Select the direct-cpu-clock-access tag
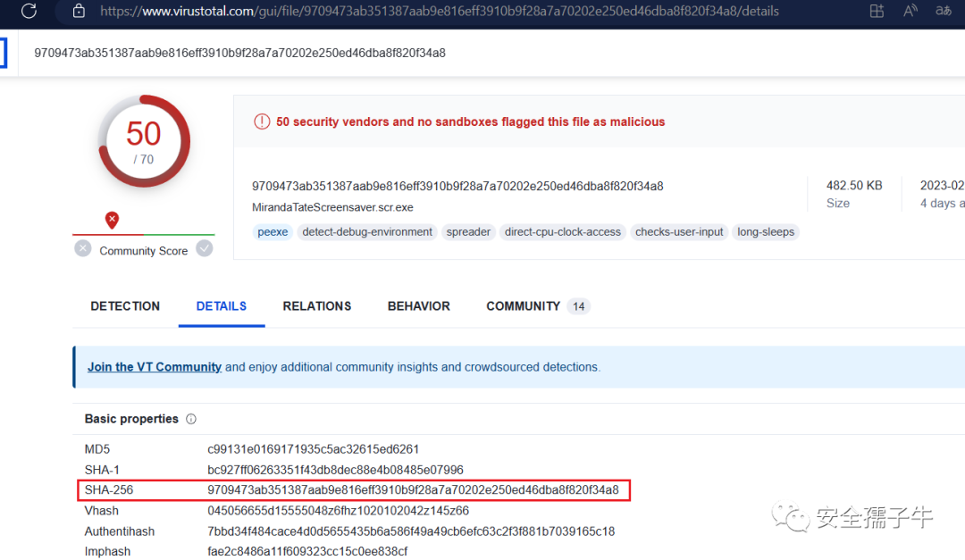This screenshot has height=560, width=965. point(563,232)
